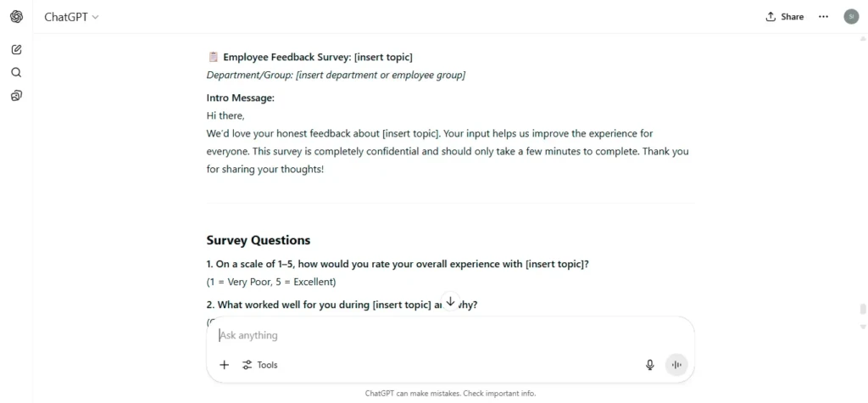Jump to the latest message with the down-arrow button
The height and width of the screenshot is (403, 868).
click(451, 301)
